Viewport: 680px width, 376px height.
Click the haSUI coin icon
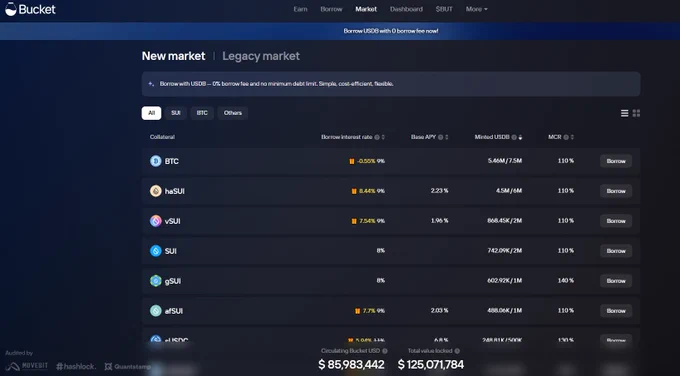tap(156, 191)
